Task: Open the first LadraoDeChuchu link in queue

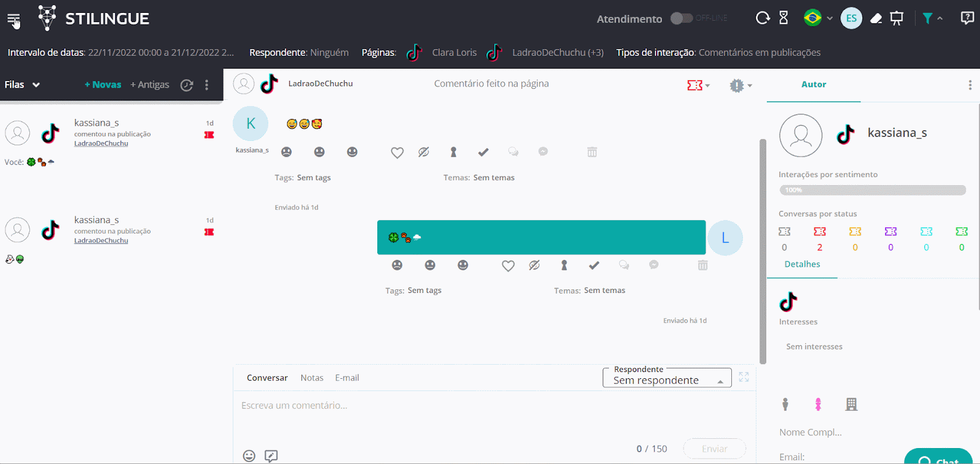Action: 101,143
